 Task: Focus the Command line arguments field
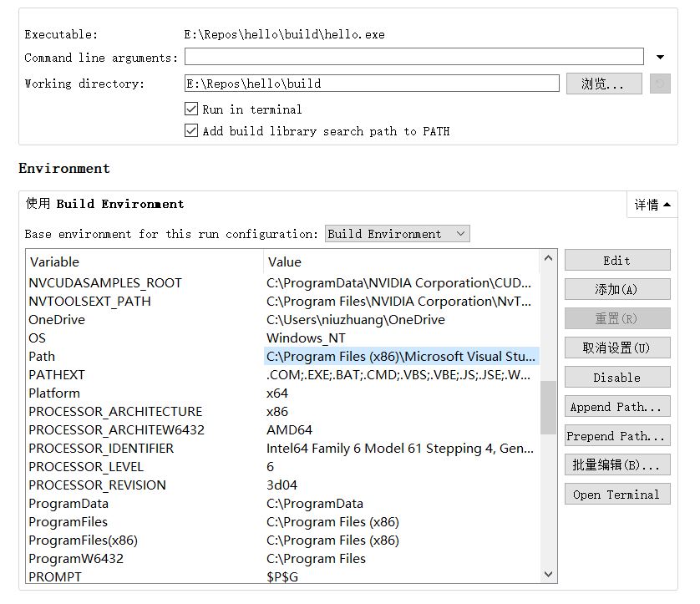pos(413,58)
